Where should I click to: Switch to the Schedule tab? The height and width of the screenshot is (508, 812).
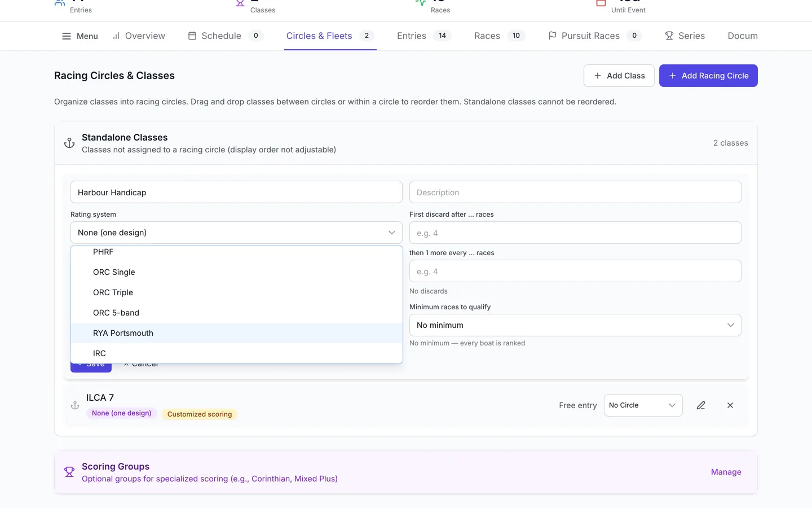click(226, 36)
